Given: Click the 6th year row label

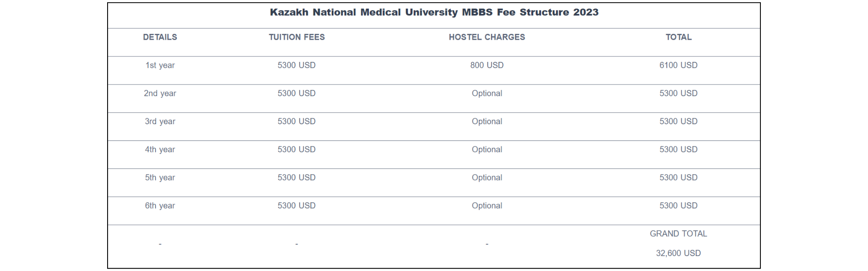Looking at the screenshot, I should click(160, 206).
